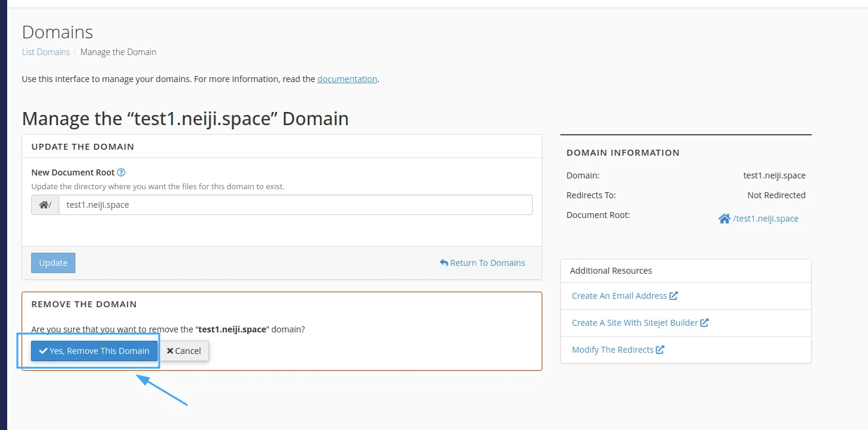Open Create An Email Address

click(x=620, y=295)
